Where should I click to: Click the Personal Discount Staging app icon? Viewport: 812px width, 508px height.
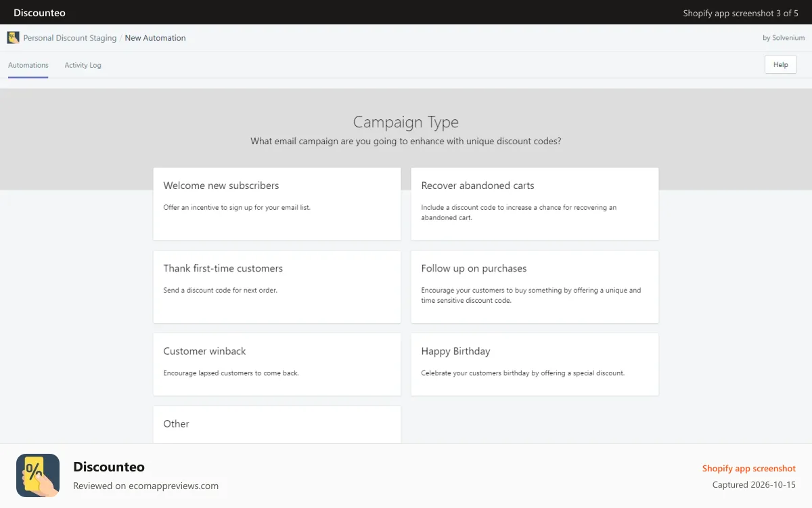pos(13,38)
